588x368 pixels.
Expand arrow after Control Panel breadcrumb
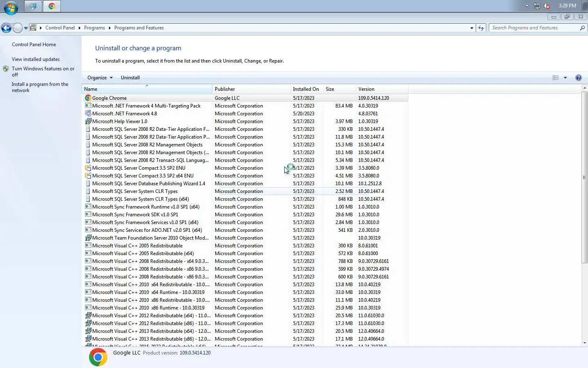point(79,28)
